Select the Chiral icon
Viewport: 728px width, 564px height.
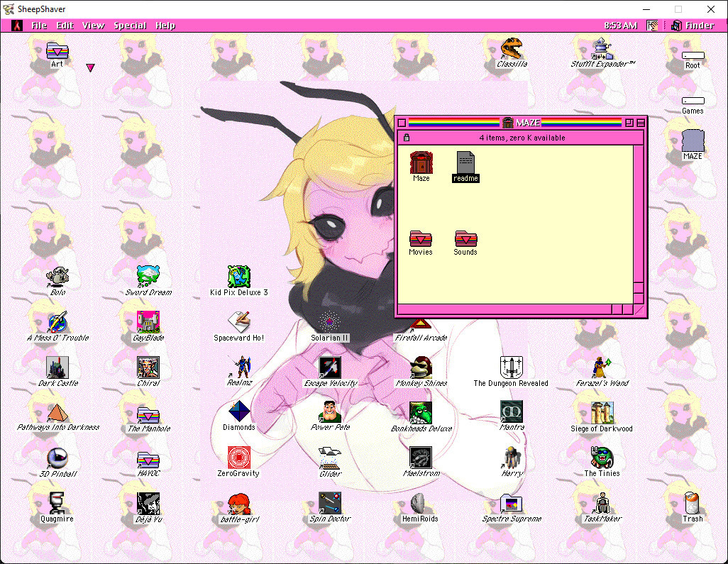click(148, 367)
